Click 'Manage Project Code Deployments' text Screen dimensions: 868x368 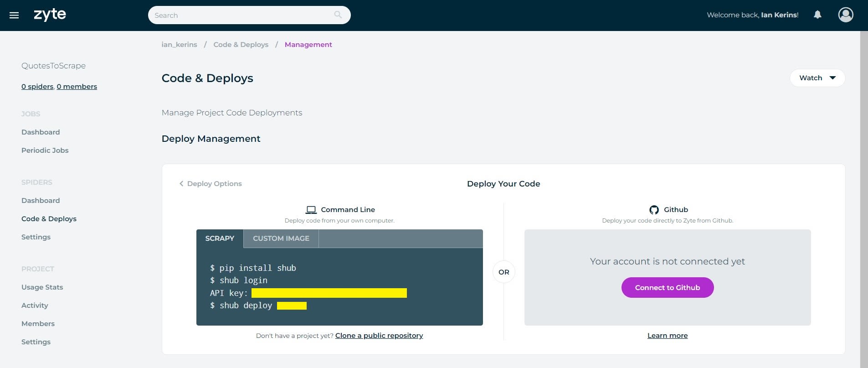coord(232,113)
